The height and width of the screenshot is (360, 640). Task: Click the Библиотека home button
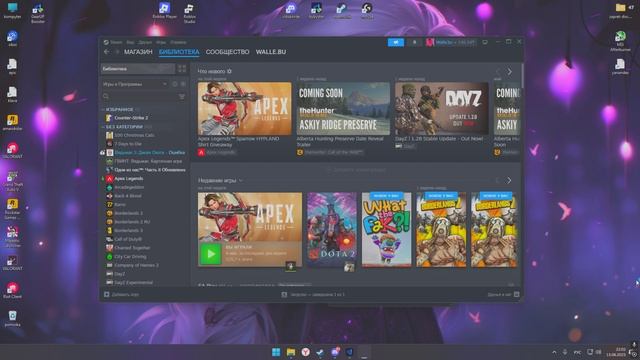tap(138, 69)
